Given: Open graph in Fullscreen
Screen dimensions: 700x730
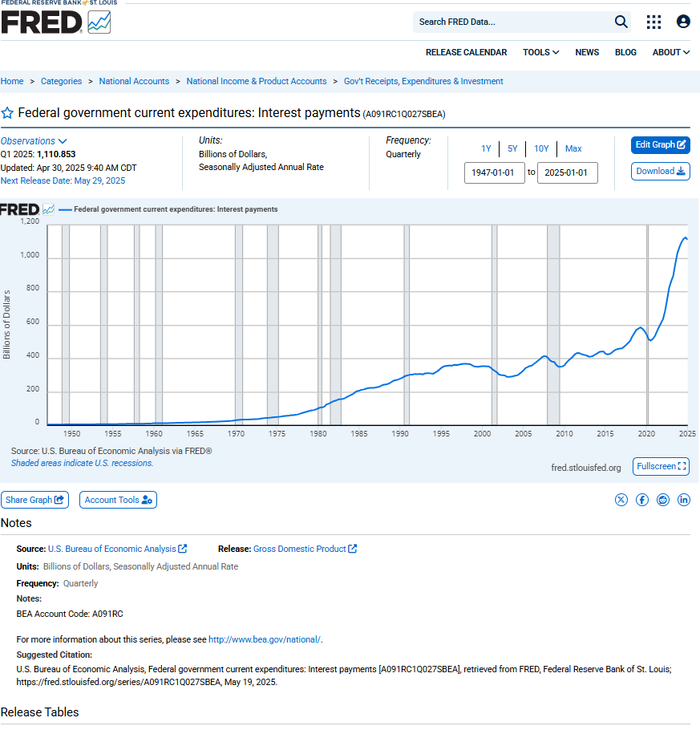Looking at the screenshot, I should (x=661, y=467).
